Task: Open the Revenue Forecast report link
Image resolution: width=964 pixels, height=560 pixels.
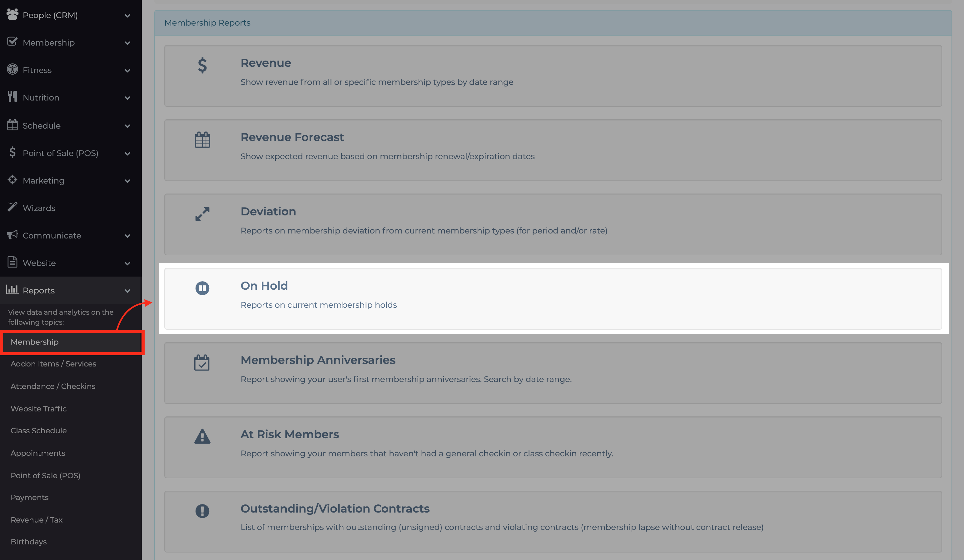Action: (x=292, y=137)
